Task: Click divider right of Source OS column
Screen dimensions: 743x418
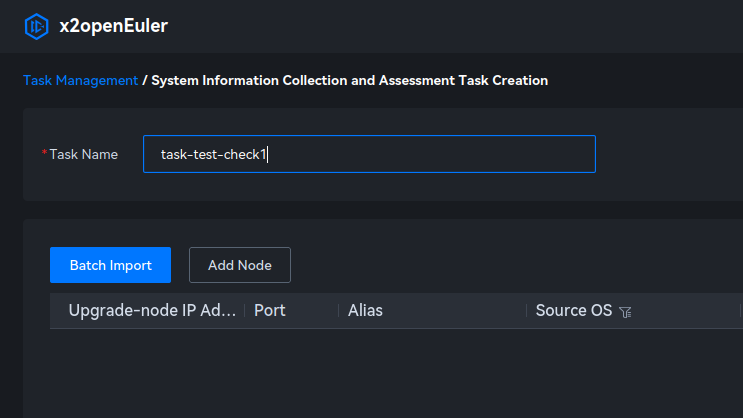Action: point(740,311)
